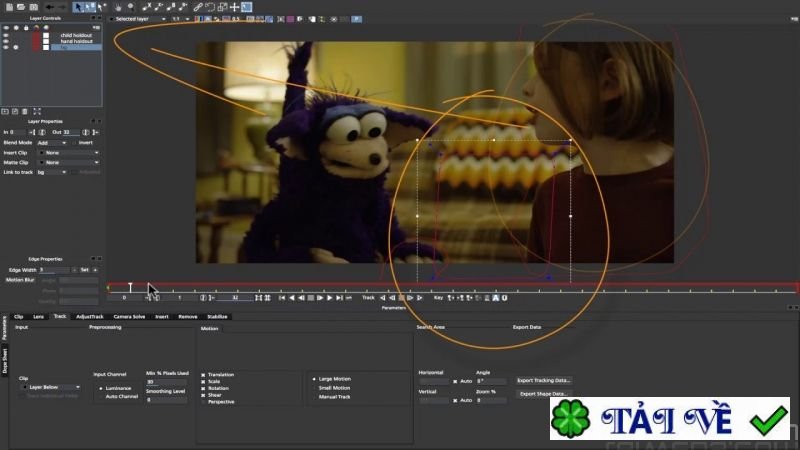Enable the Perspective checkbox
This screenshot has height=450, width=800.
pos(203,402)
